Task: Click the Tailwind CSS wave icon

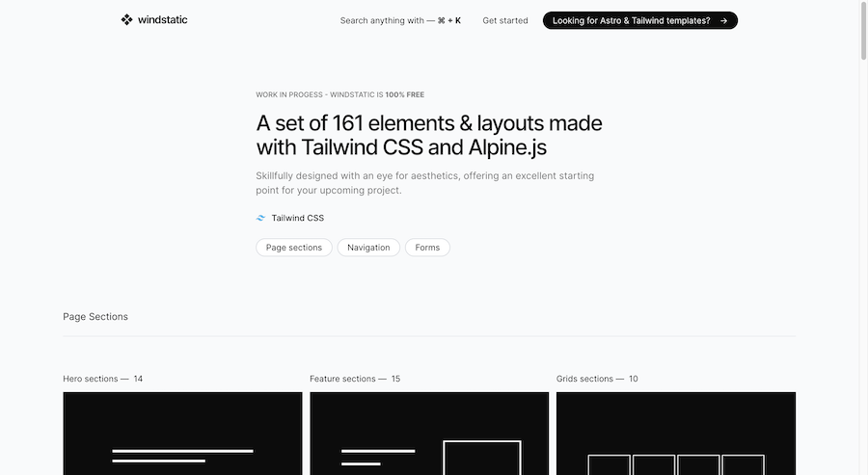Action: [x=260, y=218]
